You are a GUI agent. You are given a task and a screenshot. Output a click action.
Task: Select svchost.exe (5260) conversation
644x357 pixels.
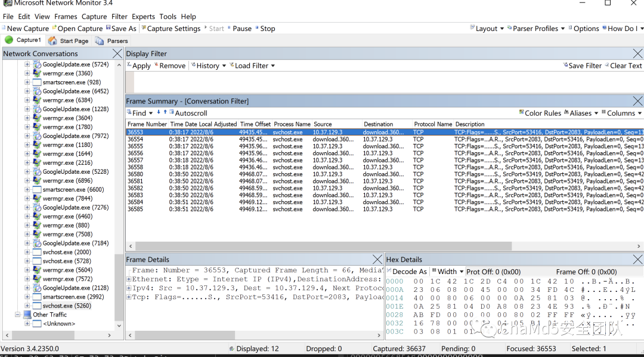point(67,306)
